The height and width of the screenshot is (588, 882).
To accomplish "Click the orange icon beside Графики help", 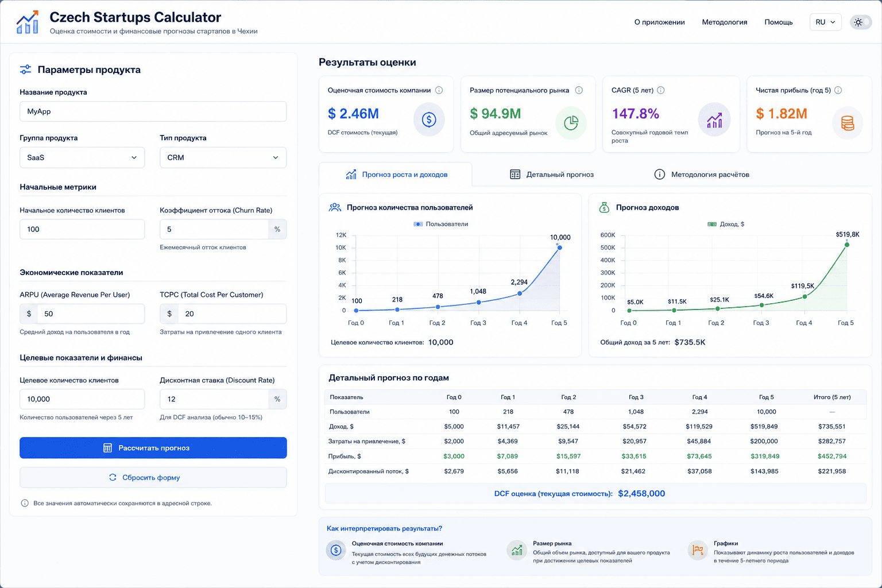I will point(698,550).
